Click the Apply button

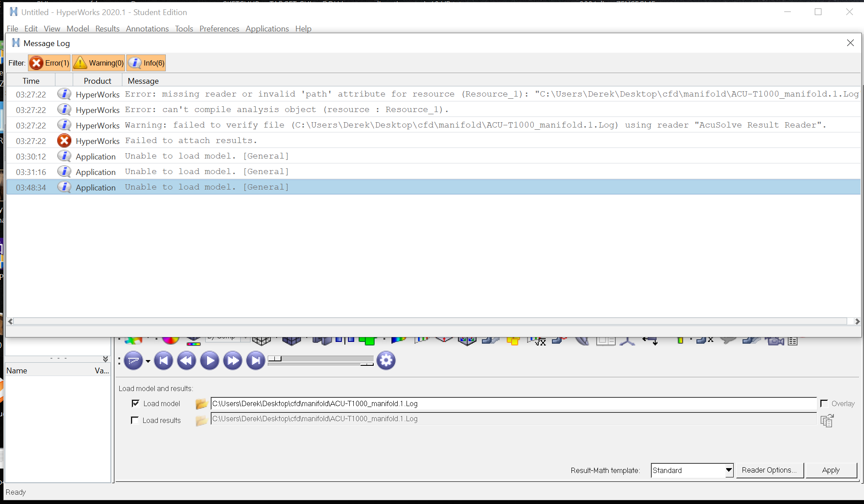(x=830, y=470)
